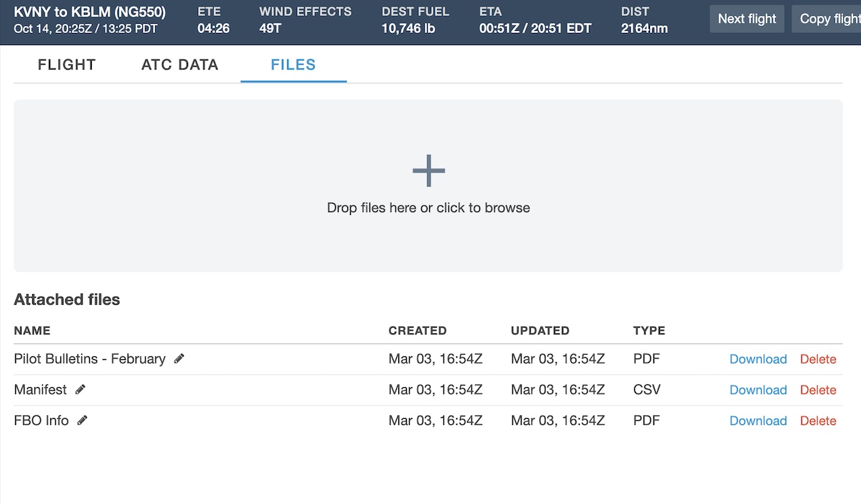This screenshot has height=504, width=861.
Task: Click pencil icon next to Manifest
Action: (80, 389)
